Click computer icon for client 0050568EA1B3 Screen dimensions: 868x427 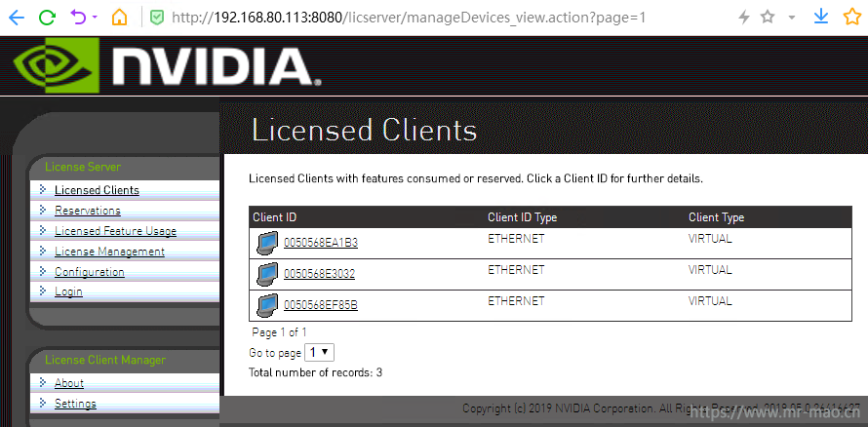pyautogui.click(x=267, y=244)
